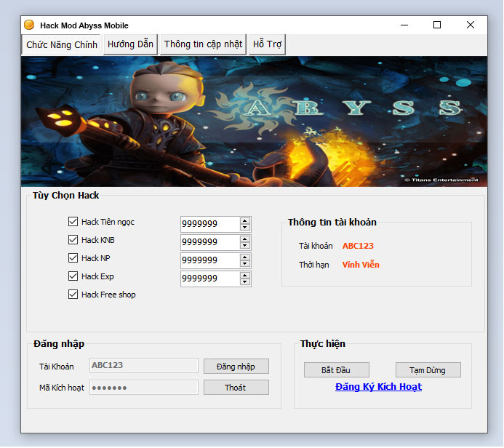Screen dimensions: 504x448
Task: Click the red ABC123 account name text
Action: (x=358, y=246)
